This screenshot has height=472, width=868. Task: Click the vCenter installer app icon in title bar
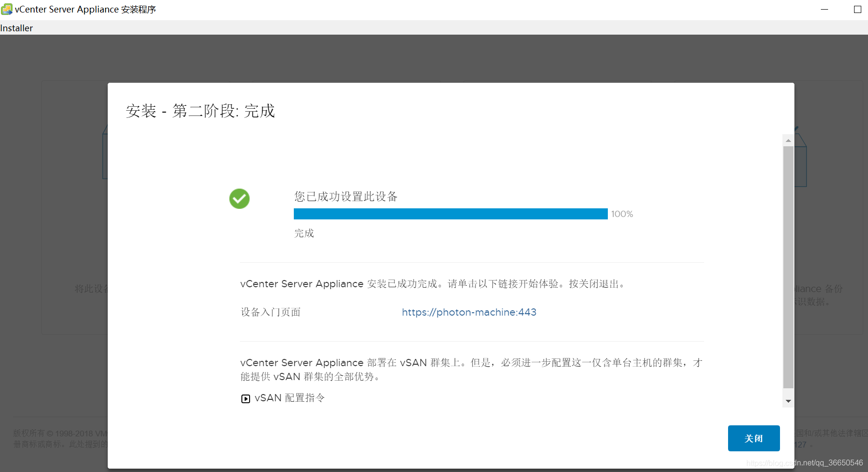tap(7, 9)
